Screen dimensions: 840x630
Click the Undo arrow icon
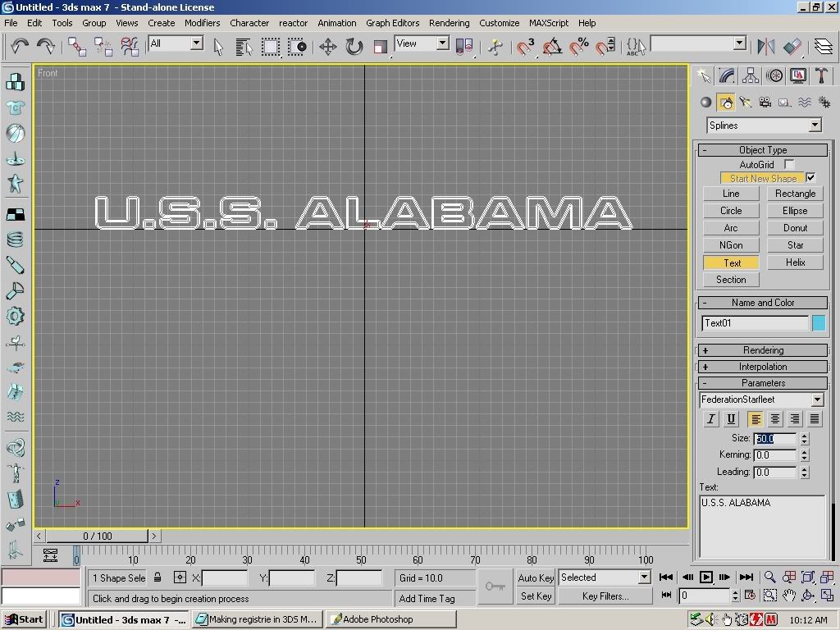[x=20, y=46]
